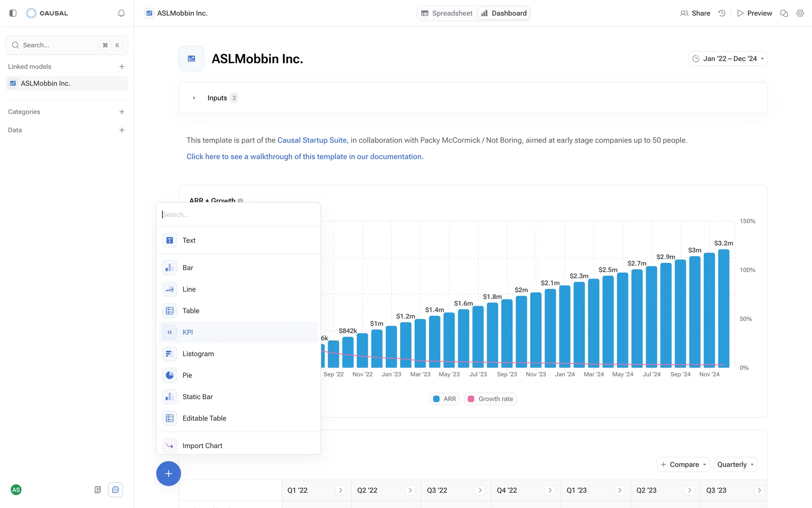The width and height of the screenshot is (812, 508).
Task: Open the settings gear icon
Action: (x=800, y=13)
